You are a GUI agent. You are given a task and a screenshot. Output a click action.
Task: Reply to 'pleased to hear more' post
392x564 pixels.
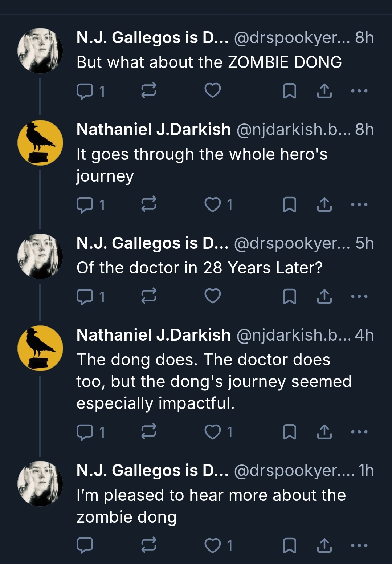coord(85,545)
